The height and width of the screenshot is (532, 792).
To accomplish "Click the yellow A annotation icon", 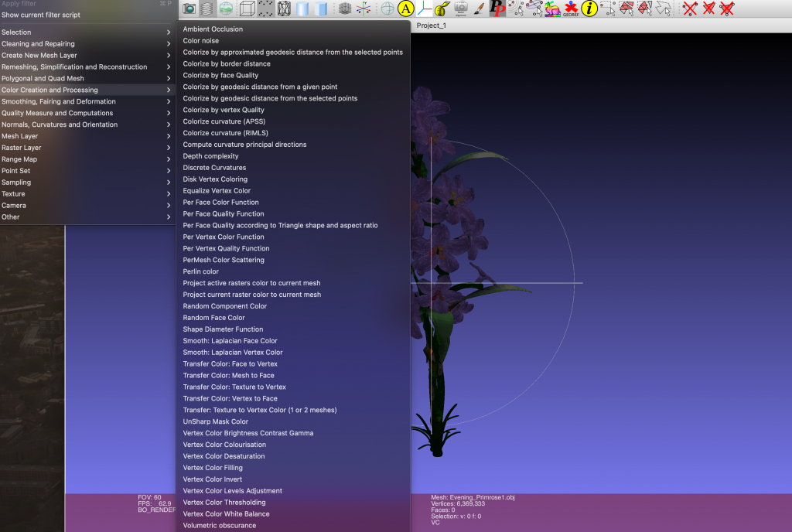I will [x=405, y=8].
